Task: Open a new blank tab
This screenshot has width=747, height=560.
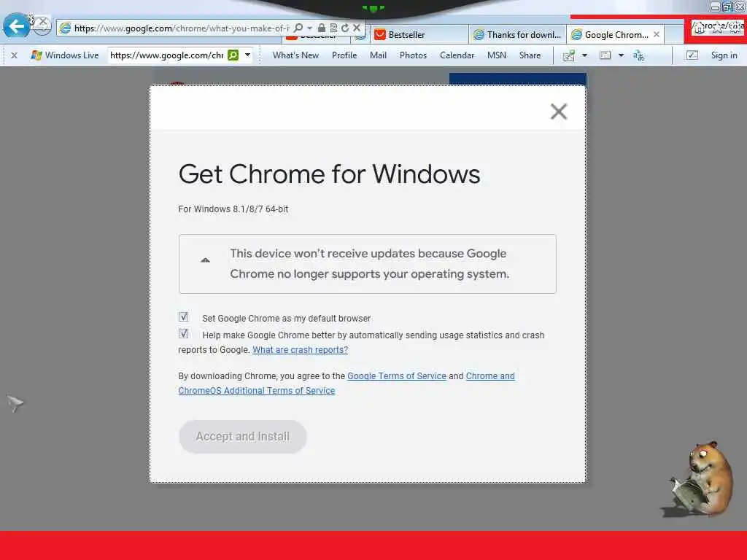Action: 673,35
